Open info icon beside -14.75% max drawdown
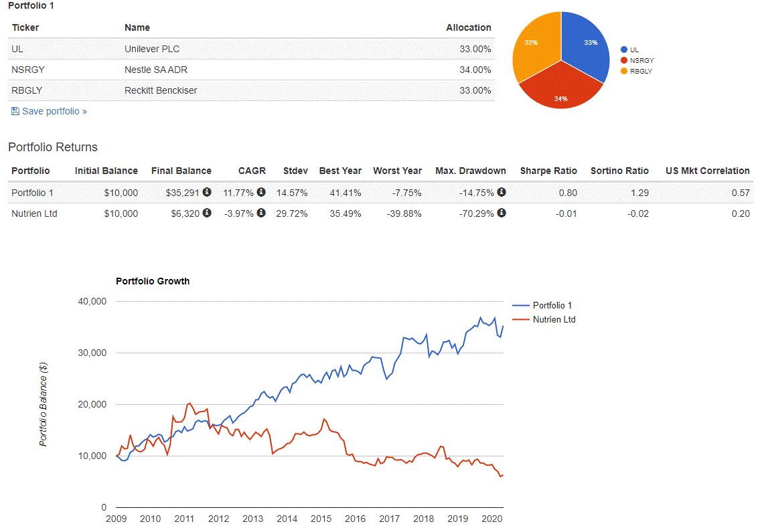The image size is (760, 532). click(x=502, y=192)
